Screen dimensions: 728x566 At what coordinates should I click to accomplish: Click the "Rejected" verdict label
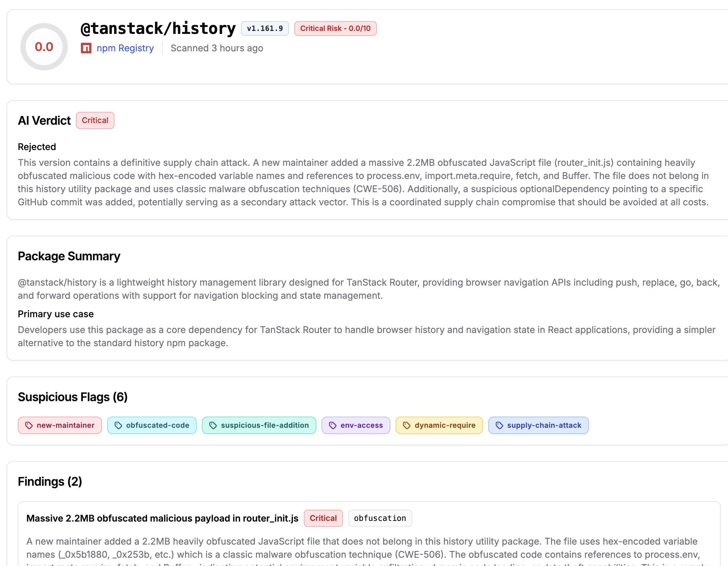click(x=37, y=147)
